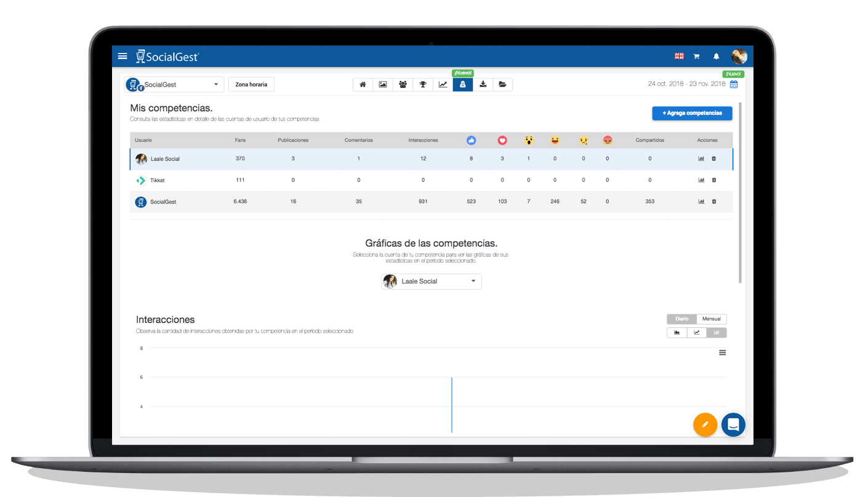
Task: Click the date range 24 oct. 2018 - 23 nov. 2018
Action: pyautogui.click(x=686, y=84)
